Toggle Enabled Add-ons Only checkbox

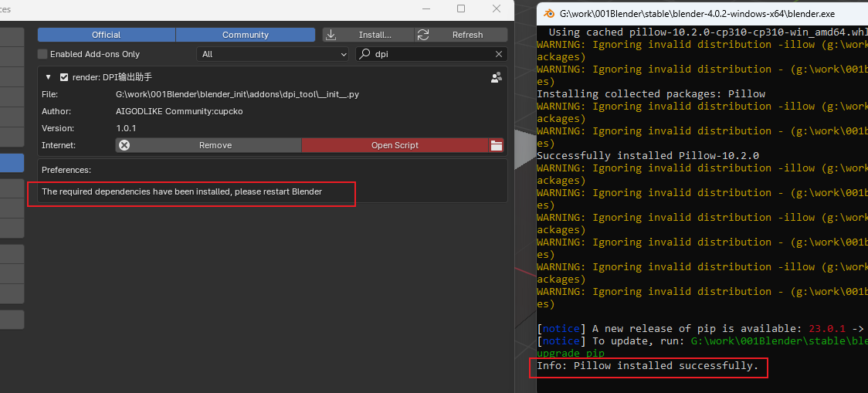tap(42, 54)
